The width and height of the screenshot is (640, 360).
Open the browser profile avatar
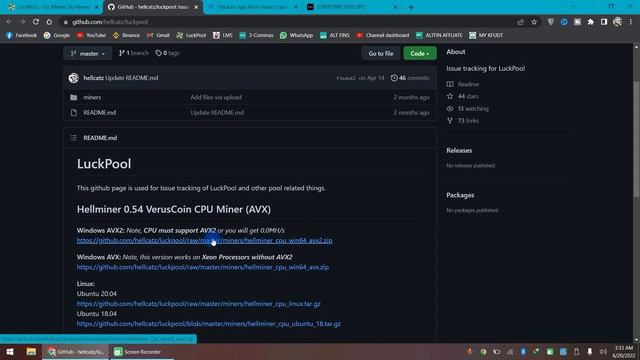(x=617, y=22)
